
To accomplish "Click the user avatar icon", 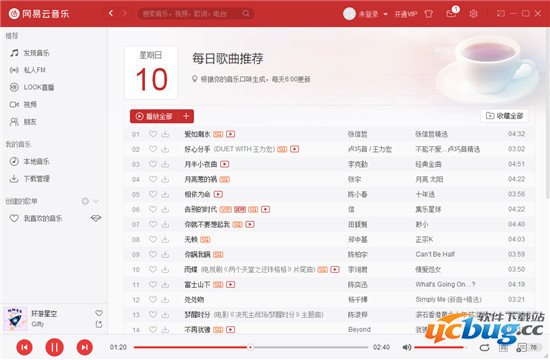I will click(x=349, y=14).
